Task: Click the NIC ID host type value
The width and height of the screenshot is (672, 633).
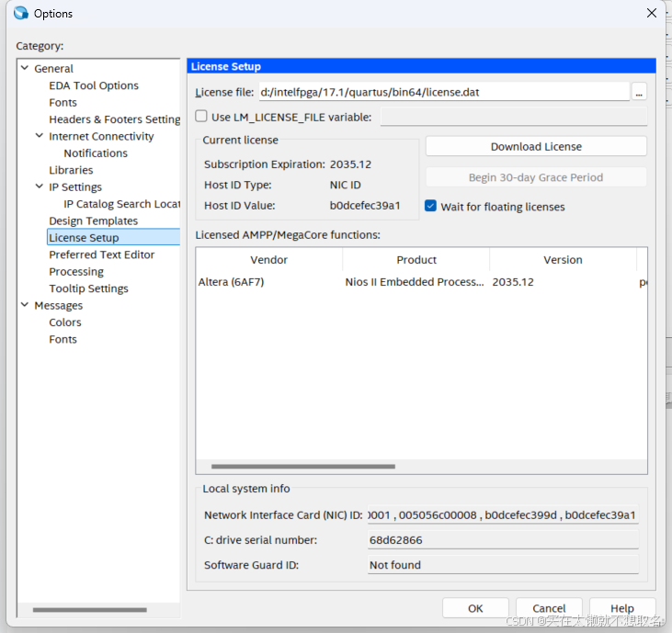Action: 345,185
